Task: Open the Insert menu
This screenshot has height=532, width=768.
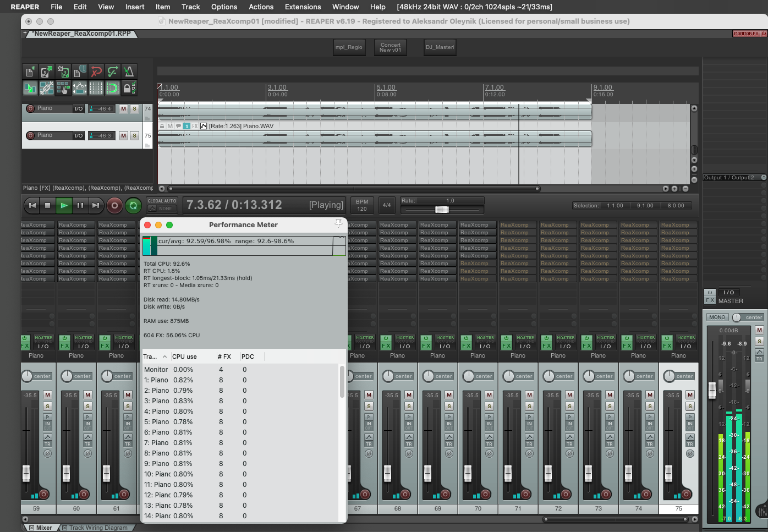Action: [135, 7]
